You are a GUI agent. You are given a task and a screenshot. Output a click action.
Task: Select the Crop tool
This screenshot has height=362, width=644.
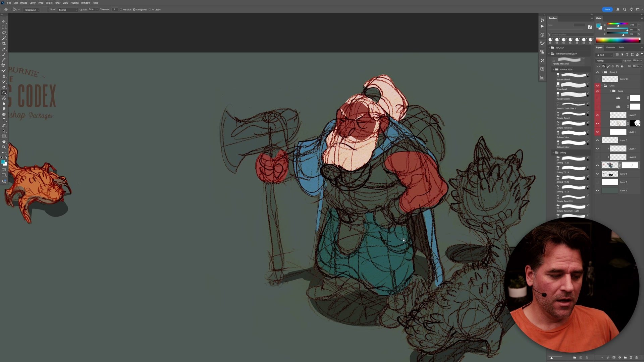(x=4, y=44)
